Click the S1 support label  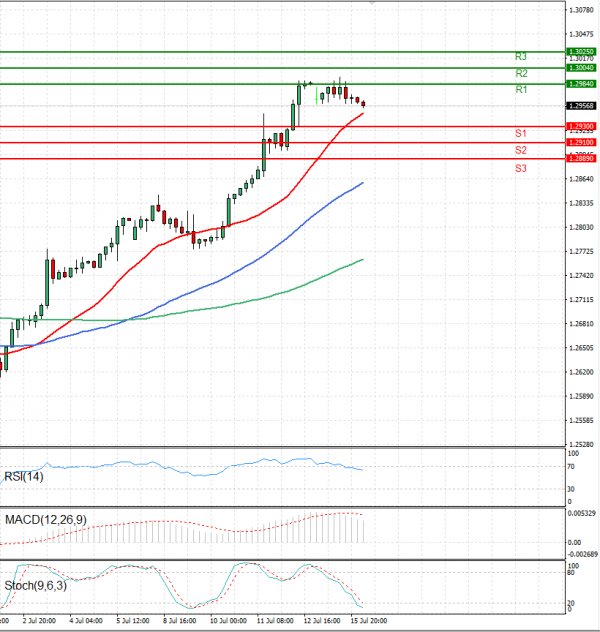(521, 133)
